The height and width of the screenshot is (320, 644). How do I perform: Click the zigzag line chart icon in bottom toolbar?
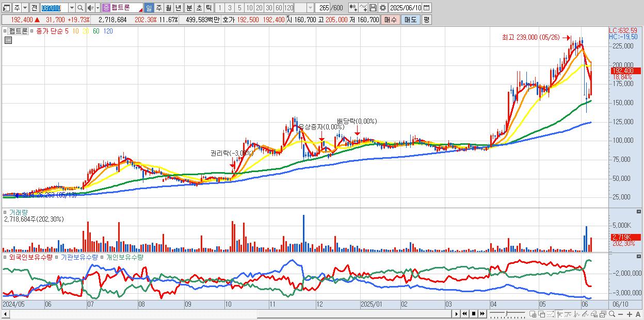point(577,314)
